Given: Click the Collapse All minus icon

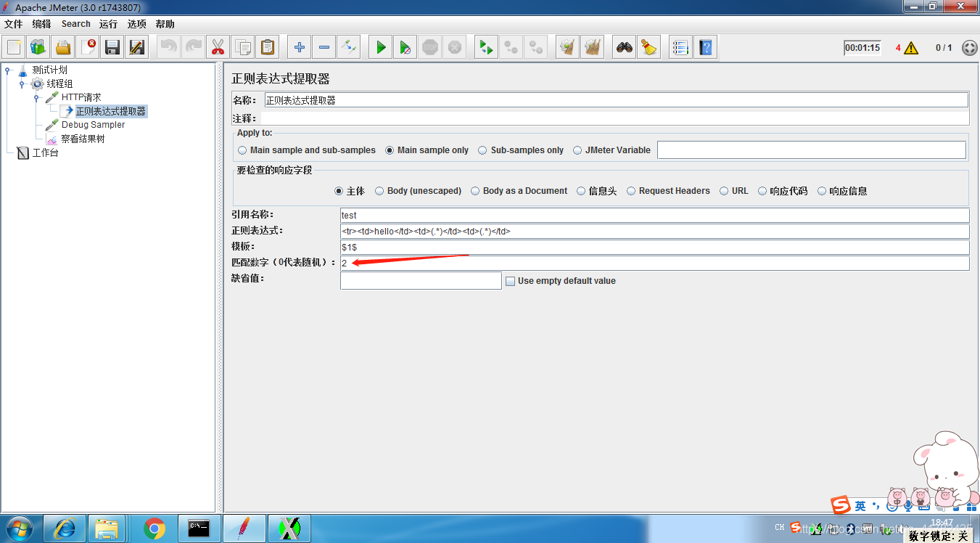Looking at the screenshot, I should coord(324,48).
